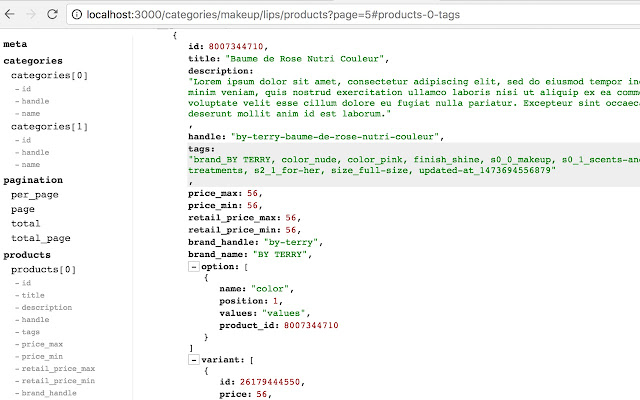Open total_page in sidebar

click(x=41, y=238)
